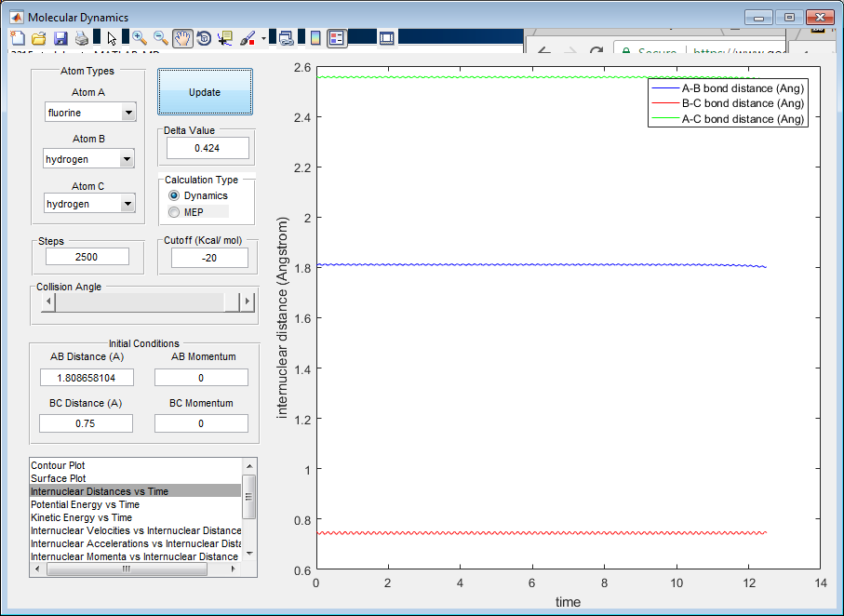Select the Dynamics calculation type
This screenshot has width=844, height=616.
(x=174, y=195)
